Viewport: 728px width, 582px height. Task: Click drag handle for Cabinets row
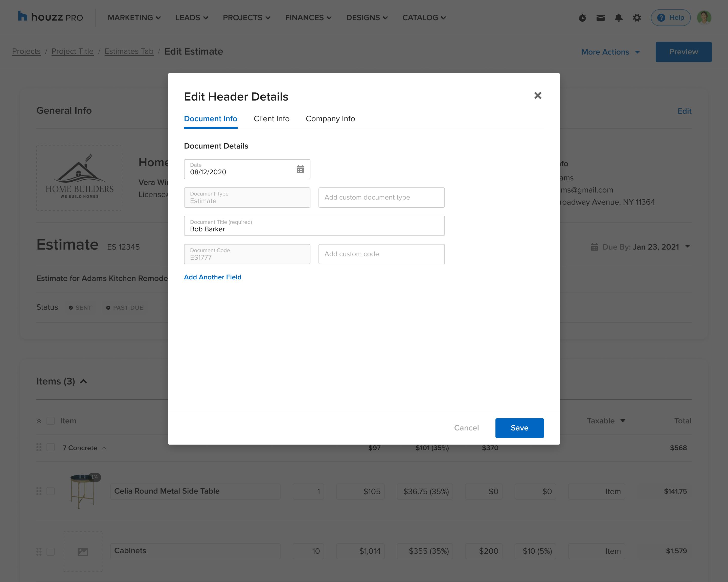(39, 551)
